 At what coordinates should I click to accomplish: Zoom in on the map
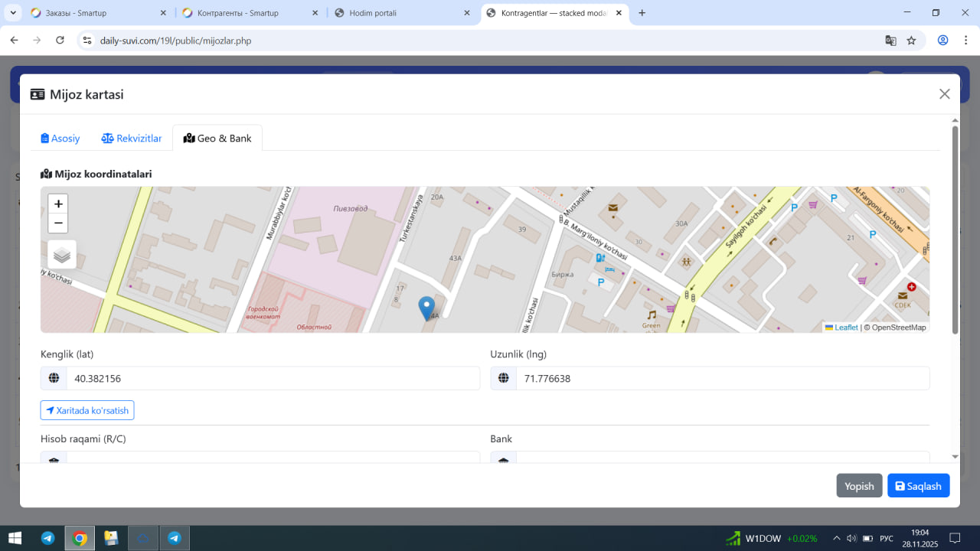(x=58, y=204)
